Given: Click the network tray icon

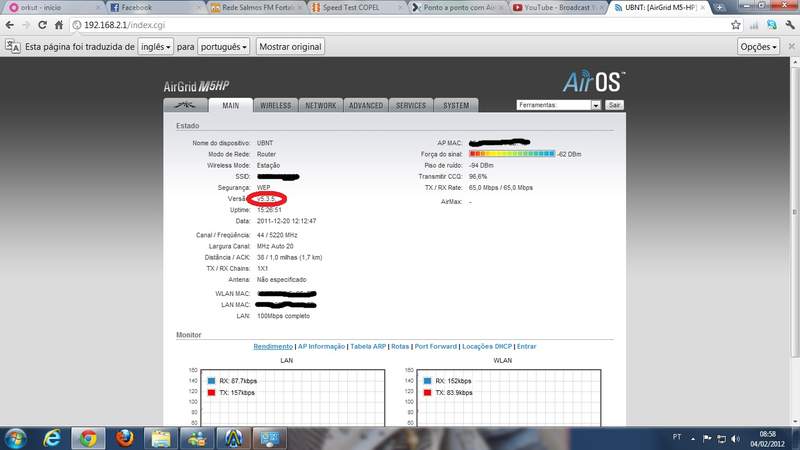Looking at the screenshot, I should (721, 439).
